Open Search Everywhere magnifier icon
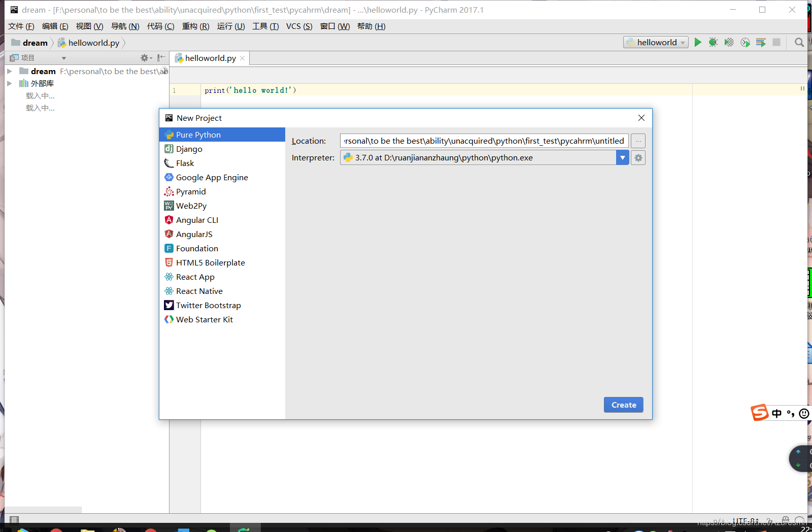 point(799,42)
